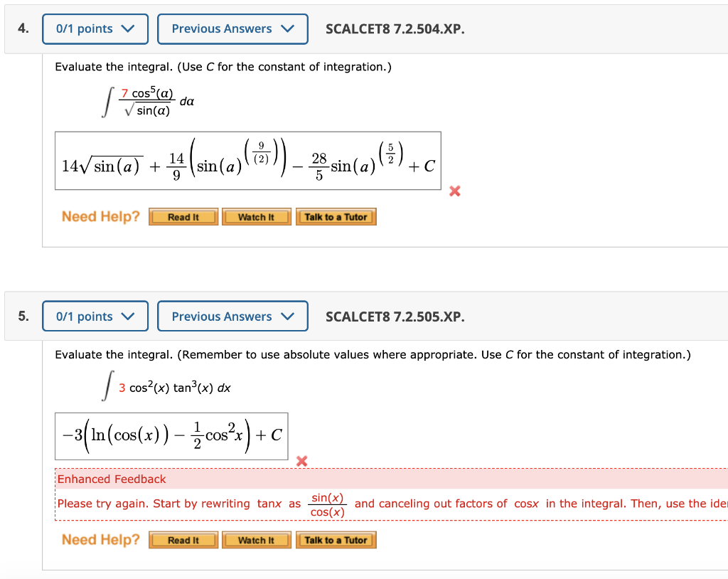Click the Watch It button for problem 4

256,216
